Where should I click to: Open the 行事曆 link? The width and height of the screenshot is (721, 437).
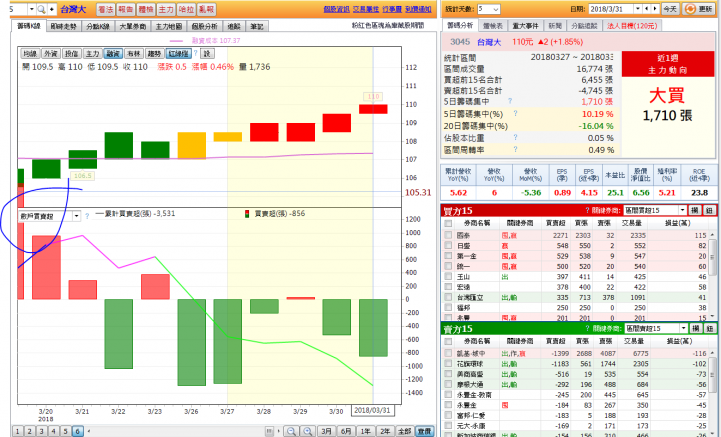[x=392, y=9]
